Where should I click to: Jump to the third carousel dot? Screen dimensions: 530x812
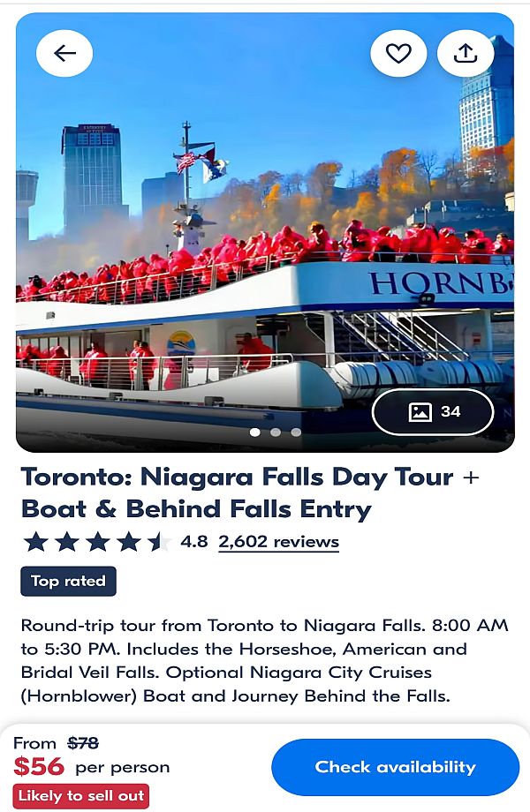pyautogui.click(x=296, y=432)
